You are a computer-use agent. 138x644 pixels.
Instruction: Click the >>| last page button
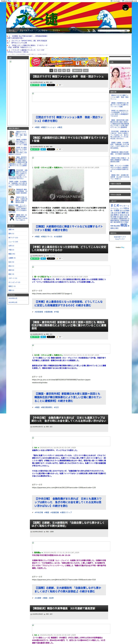point(86,71)
